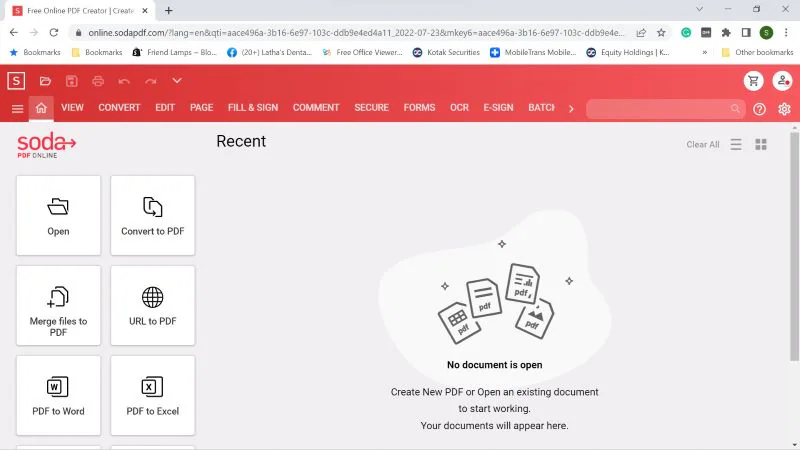This screenshot has height=450, width=800.
Task: Click the page vertical scrollbar
Action: point(794,246)
